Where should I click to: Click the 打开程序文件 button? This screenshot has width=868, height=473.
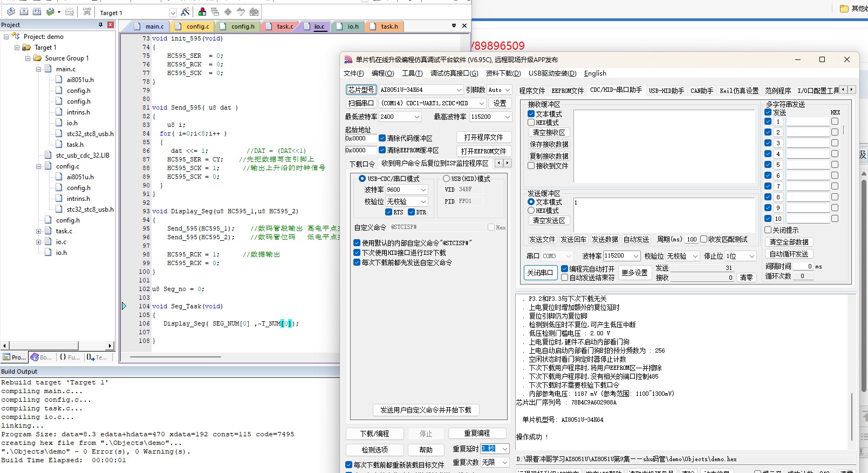483,137
